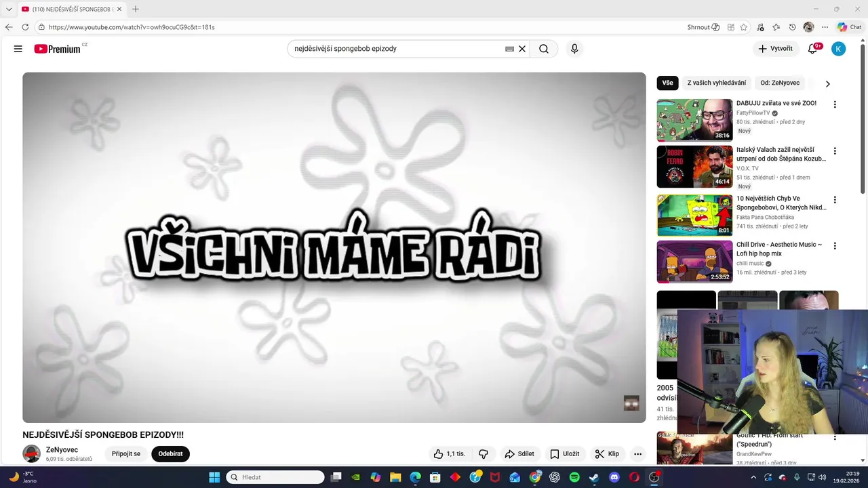Show hidden system tray icons chevron

point(753,477)
